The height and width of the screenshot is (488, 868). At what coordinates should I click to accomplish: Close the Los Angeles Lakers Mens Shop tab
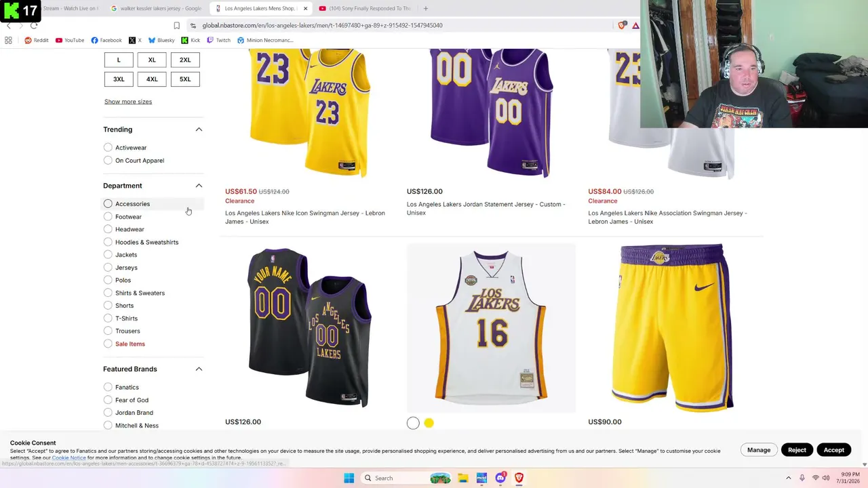point(305,8)
